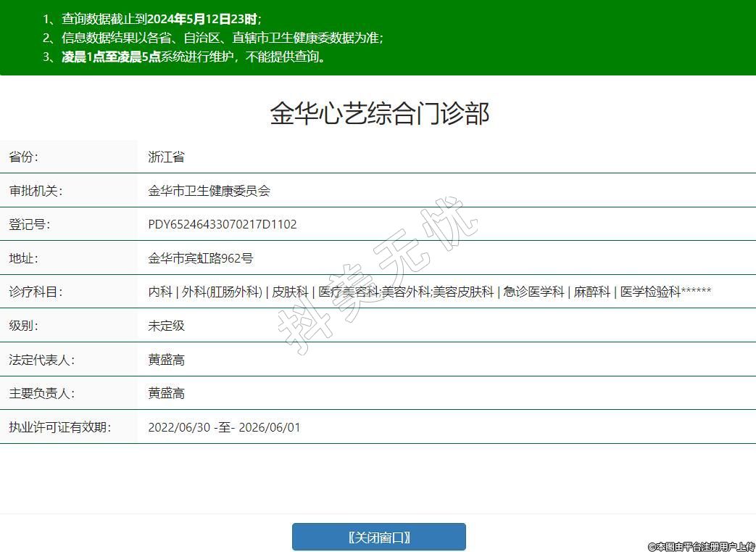The width and height of the screenshot is (756, 552).
Task: Click the level value 未定级
Action: point(166,326)
